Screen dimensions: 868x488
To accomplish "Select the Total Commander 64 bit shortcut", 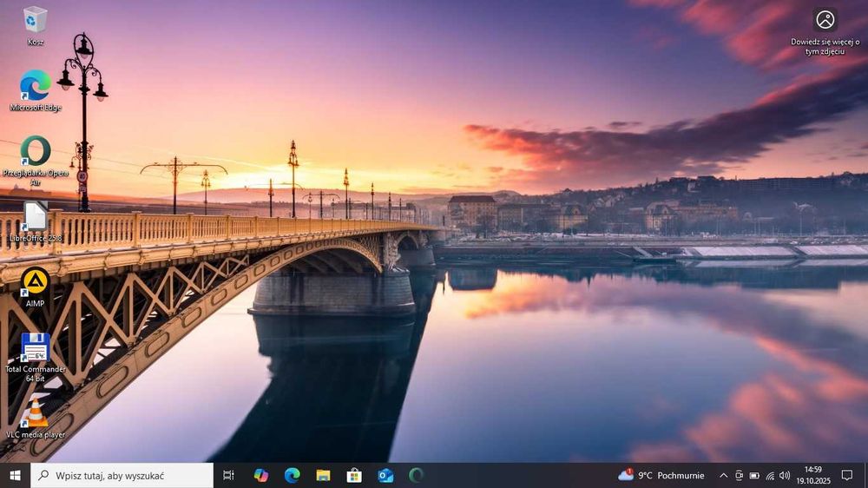I will [35, 357].
